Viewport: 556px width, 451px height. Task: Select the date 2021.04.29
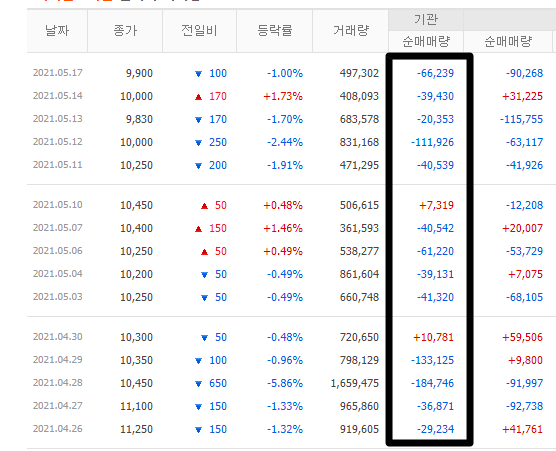(x=58, y=360)
